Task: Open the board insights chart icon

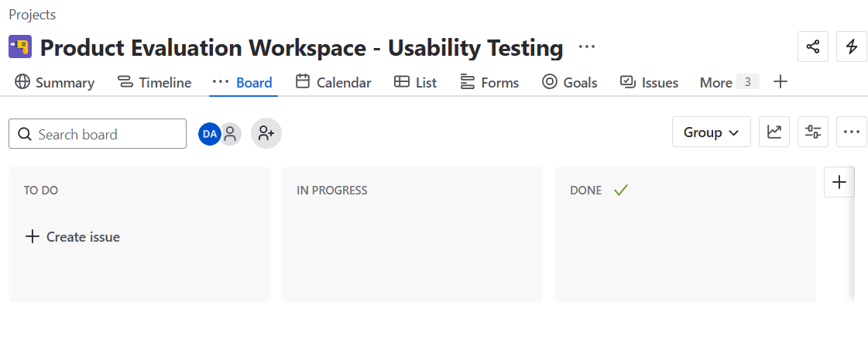Action: tap(774, 132)
